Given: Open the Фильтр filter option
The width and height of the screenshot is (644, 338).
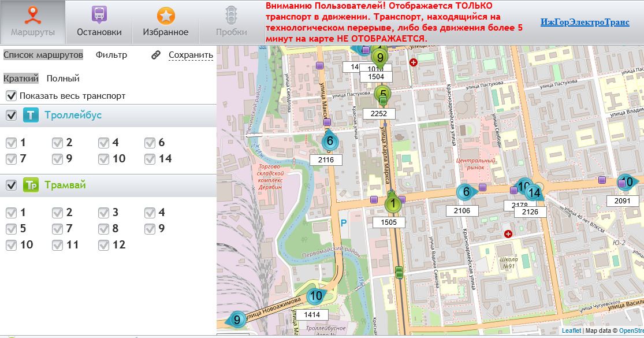Looking at the screenshot, I should [111, 55].
